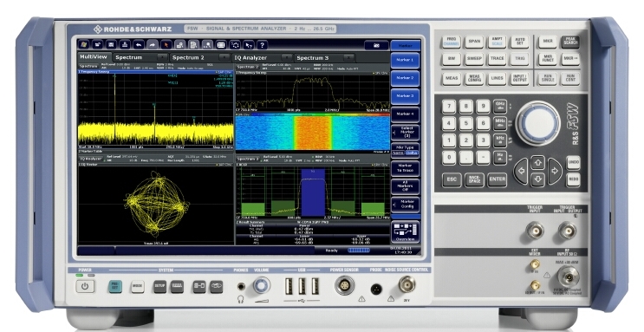Toggle the power button on front panel
This screenshot has height=332, width=644.
[85, 286]
